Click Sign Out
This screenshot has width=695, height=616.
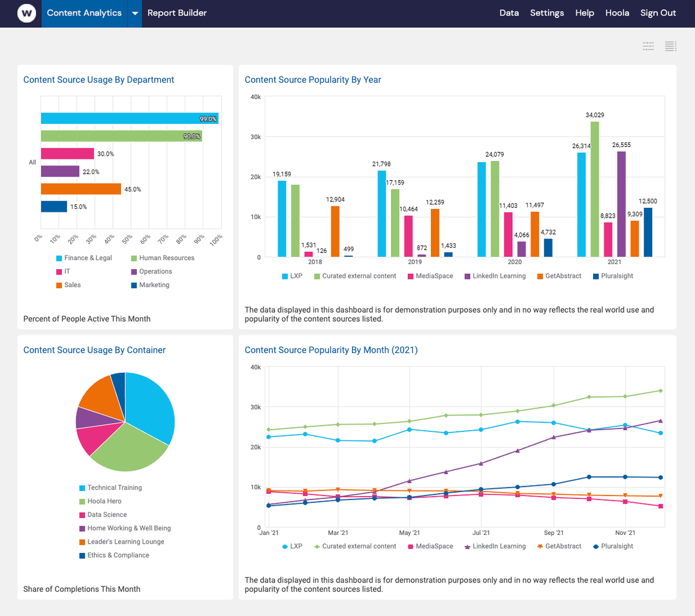658,13
